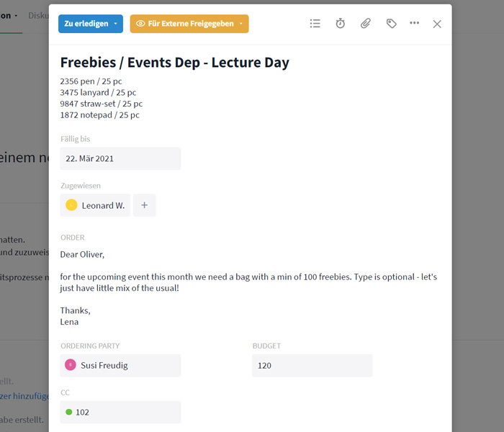Screen dimensions: 504x432
Task: Click the ORDER message text
Action: (x=248, y=288)
